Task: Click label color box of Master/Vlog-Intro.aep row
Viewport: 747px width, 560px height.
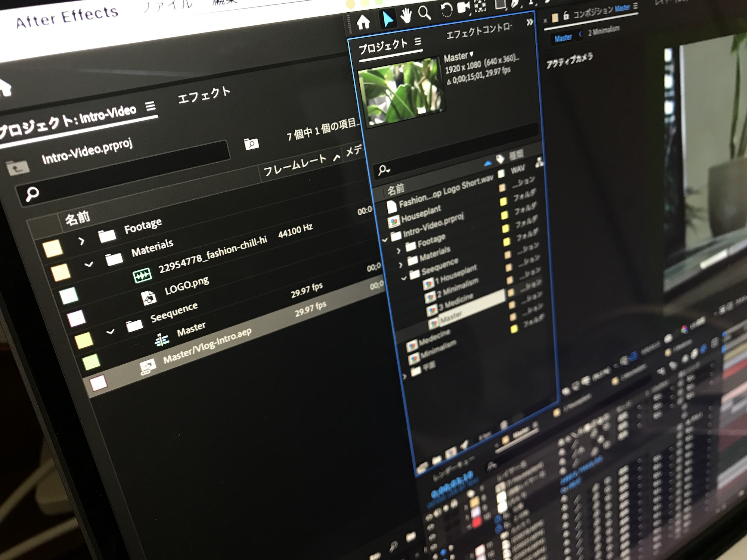Action: pyautogui.click(x=99, y=383)
